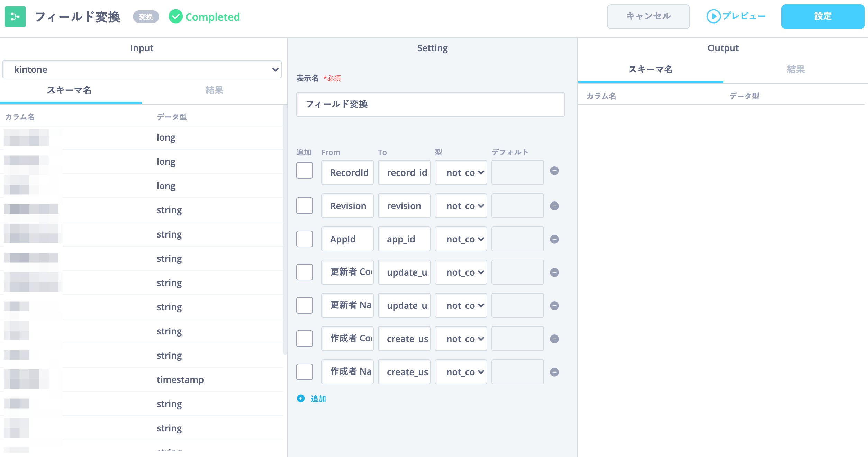
Task: Click the From field containing RecordId
Action: pos(347,172)
